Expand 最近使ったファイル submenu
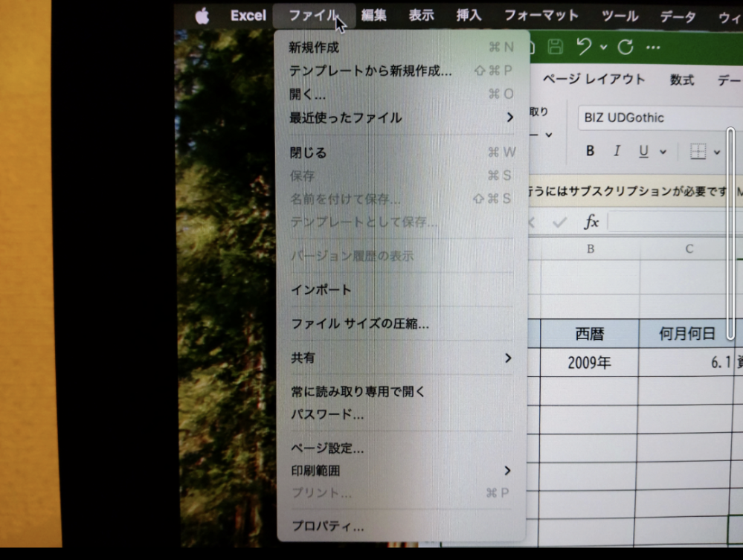743x560 pixels. [x=402, y=117]
